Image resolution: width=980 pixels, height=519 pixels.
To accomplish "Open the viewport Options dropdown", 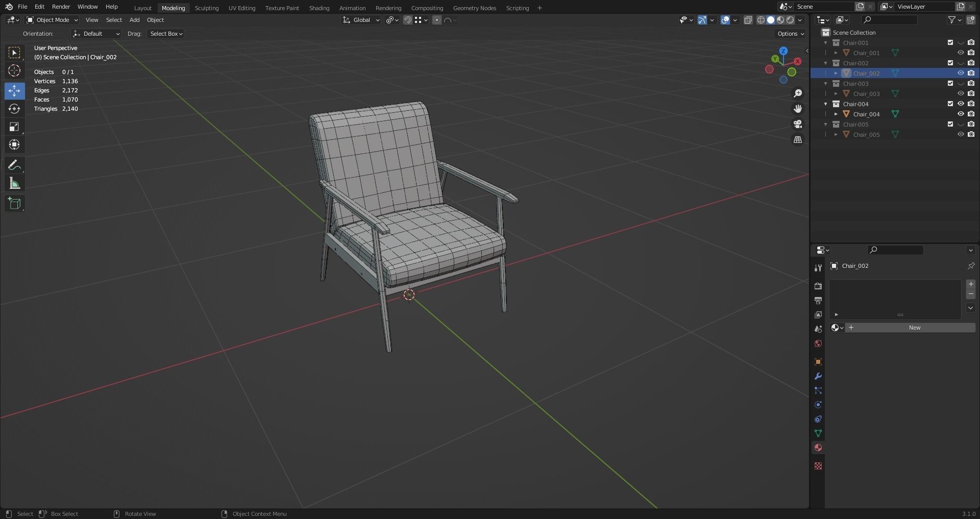I will (790, 34).
